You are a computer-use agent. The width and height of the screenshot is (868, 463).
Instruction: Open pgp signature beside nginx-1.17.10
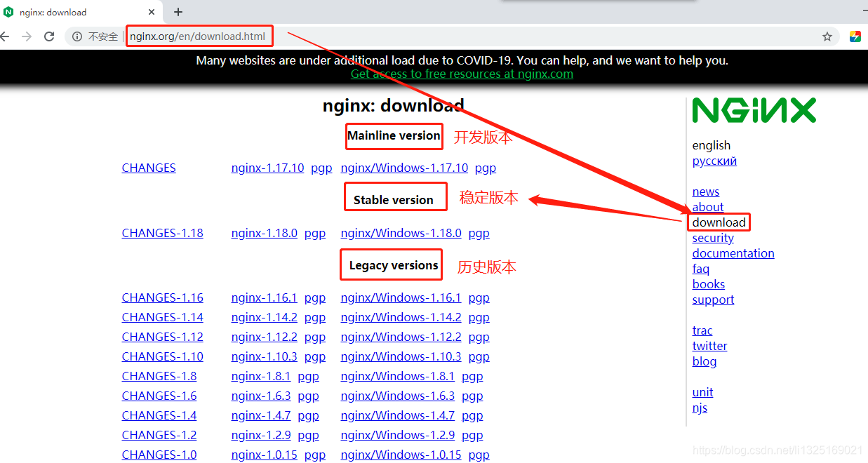click(x=321, y=168)
